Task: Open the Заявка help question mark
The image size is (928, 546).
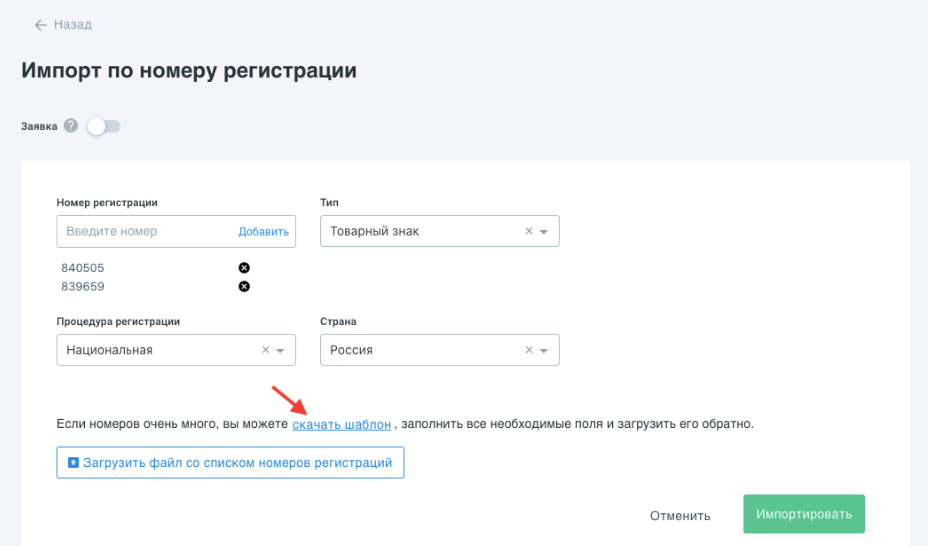Action: click(x=70, y=126)
